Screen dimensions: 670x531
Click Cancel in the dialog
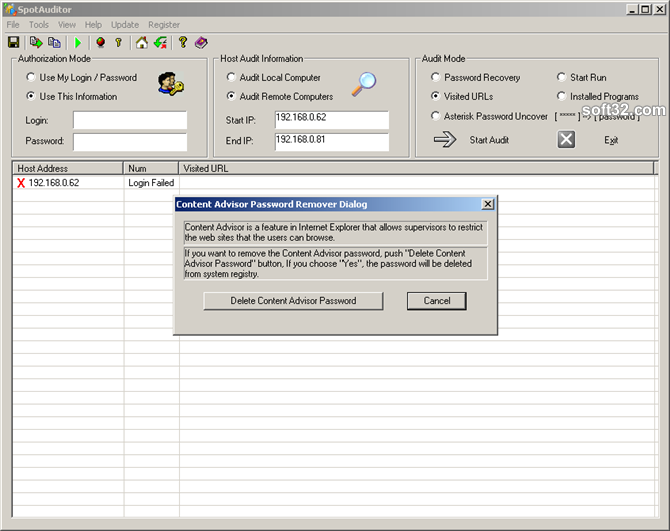(x=437, y=301)
